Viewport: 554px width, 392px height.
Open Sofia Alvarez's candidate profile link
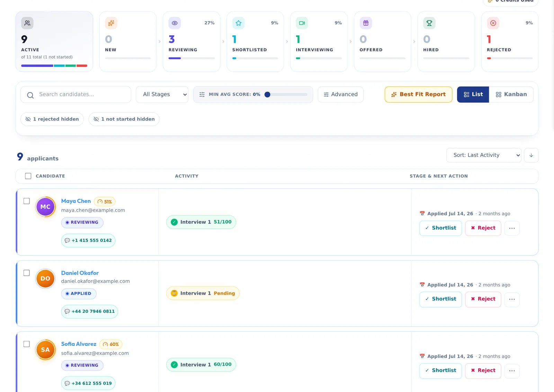click(x=79, y=344)
